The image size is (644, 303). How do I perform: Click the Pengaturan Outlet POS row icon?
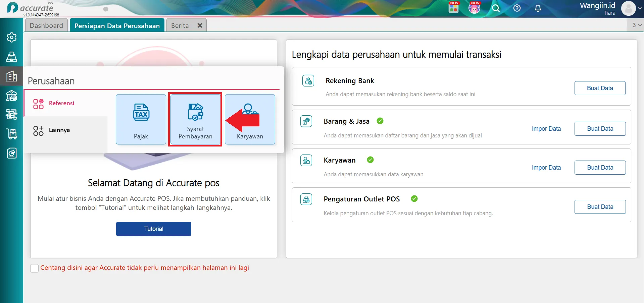click(306, 199)
